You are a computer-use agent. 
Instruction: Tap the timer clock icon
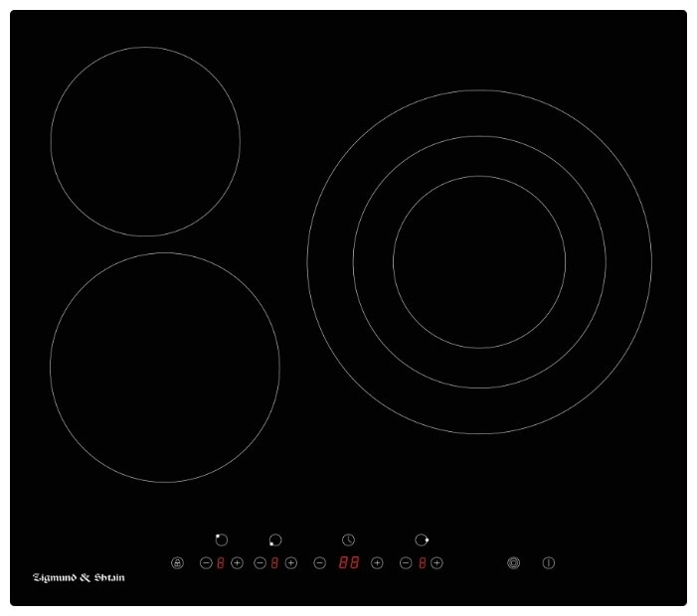(x=348, y=539)
